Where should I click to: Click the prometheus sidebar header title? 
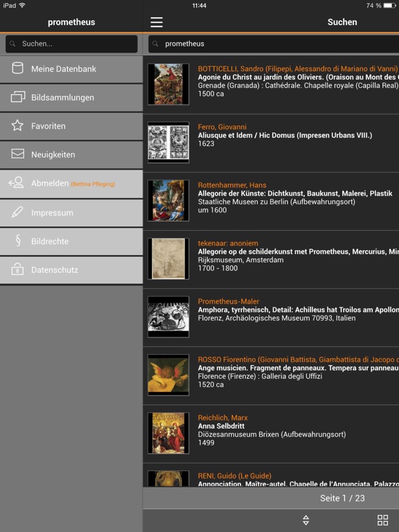(71, 22)
